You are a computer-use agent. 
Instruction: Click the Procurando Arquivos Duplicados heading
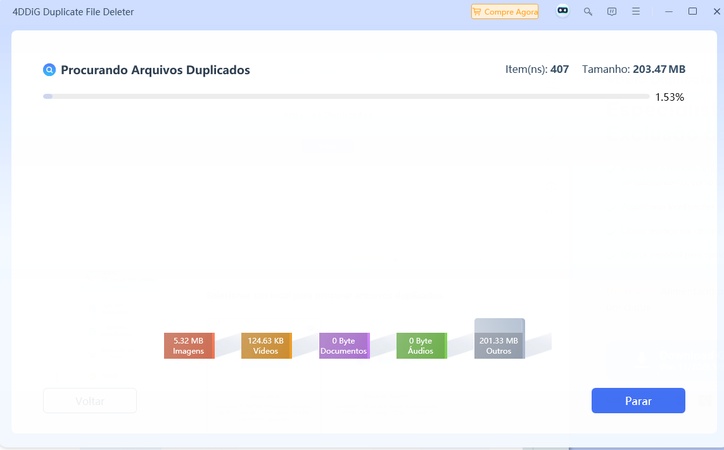pos(156,70)
